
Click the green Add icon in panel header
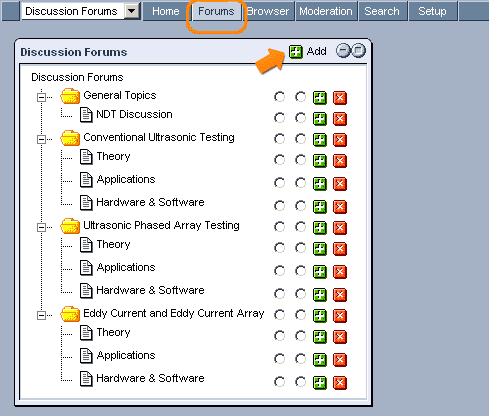pos(296,52)
